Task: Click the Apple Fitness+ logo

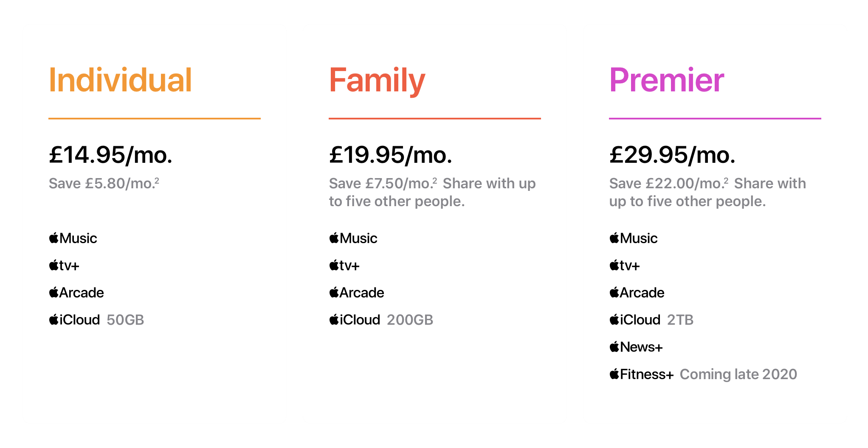Action: point(642,374)
